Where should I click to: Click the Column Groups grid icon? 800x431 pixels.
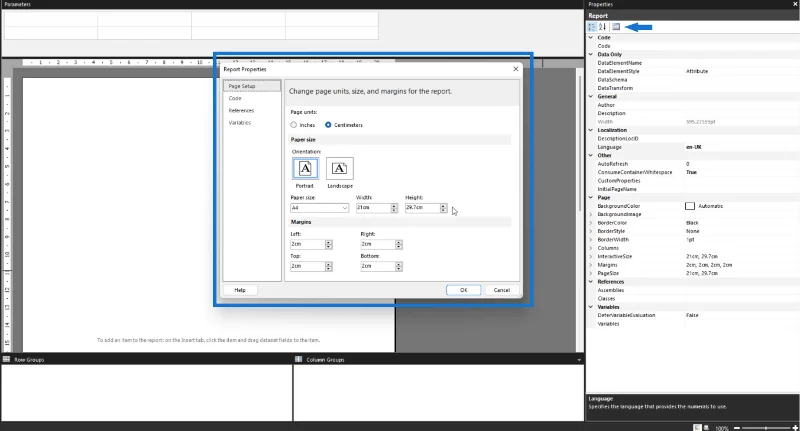pos(298,359)
